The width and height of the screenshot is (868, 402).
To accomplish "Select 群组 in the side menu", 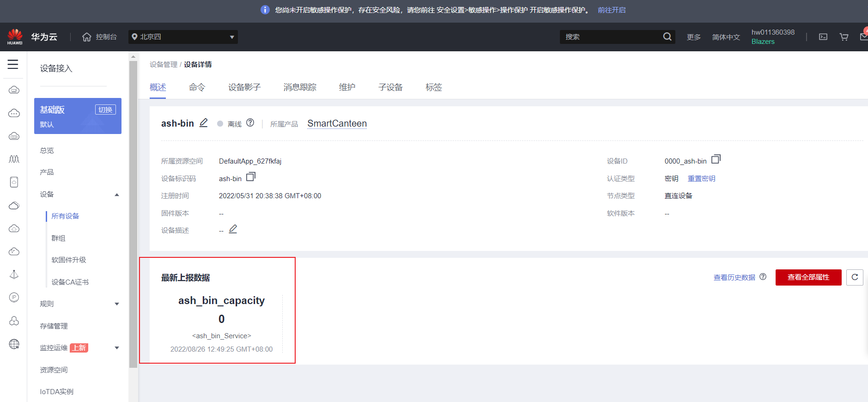I will click(x=58, y=238).
